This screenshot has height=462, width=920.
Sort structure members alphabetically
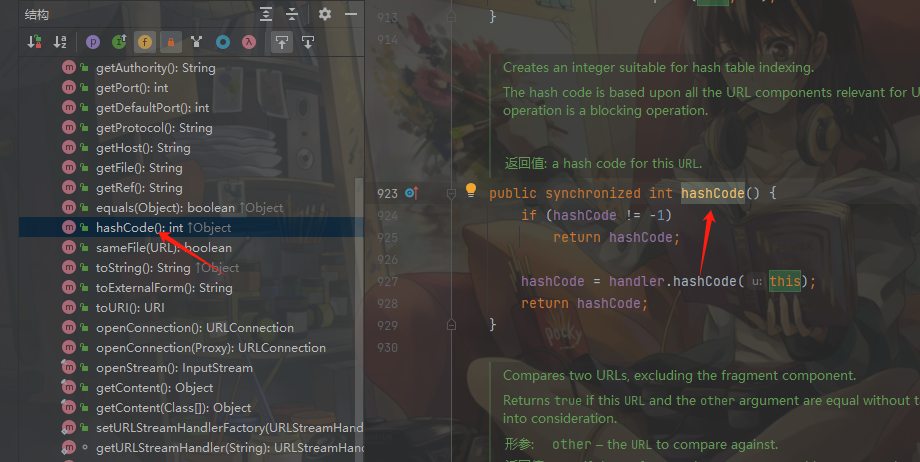coord(60,42)
